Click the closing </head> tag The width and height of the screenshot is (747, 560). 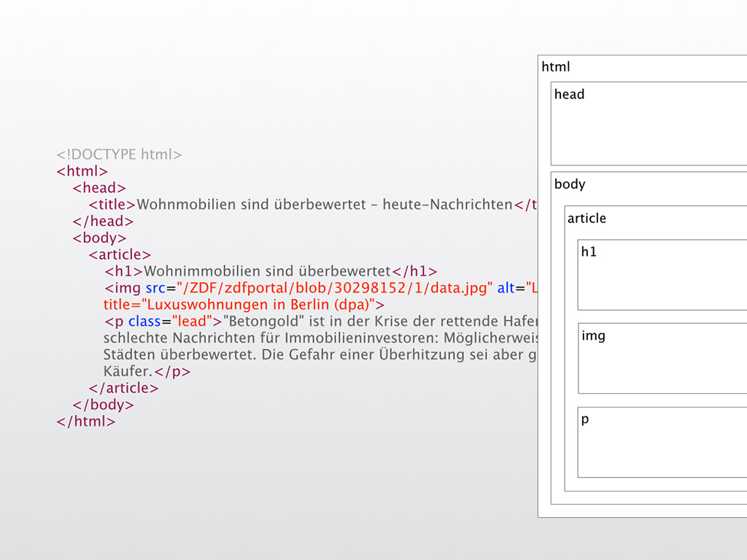click(x=103, y=222)
